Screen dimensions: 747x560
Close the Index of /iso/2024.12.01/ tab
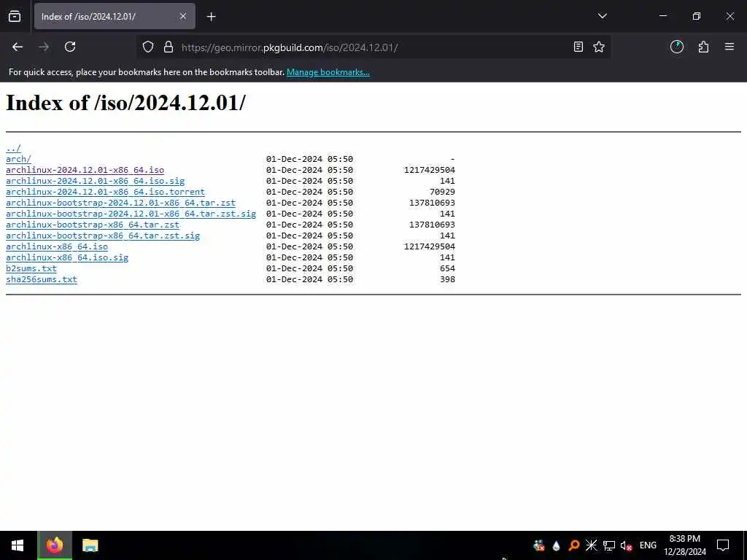pyautogui.click(x=183, y=16)
